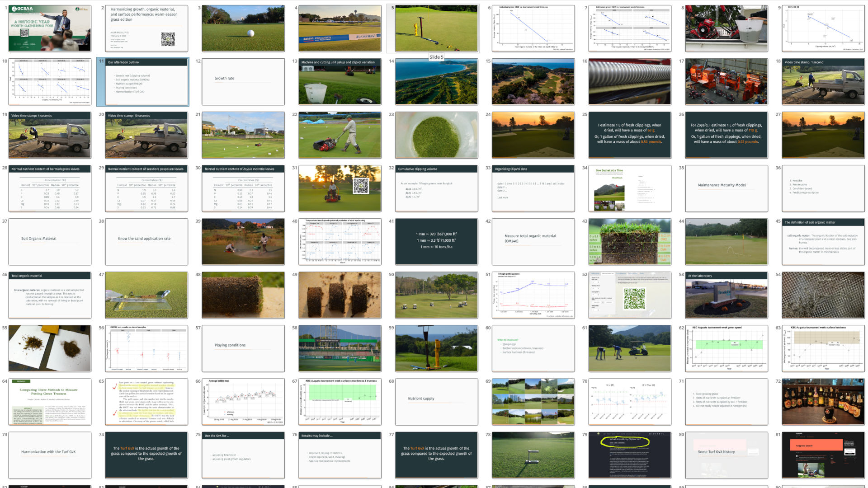This screenshot has height=488, width=868.
Task: Open the 'Measure total organic material (OM246)' slide
Action: pos(533,241)
